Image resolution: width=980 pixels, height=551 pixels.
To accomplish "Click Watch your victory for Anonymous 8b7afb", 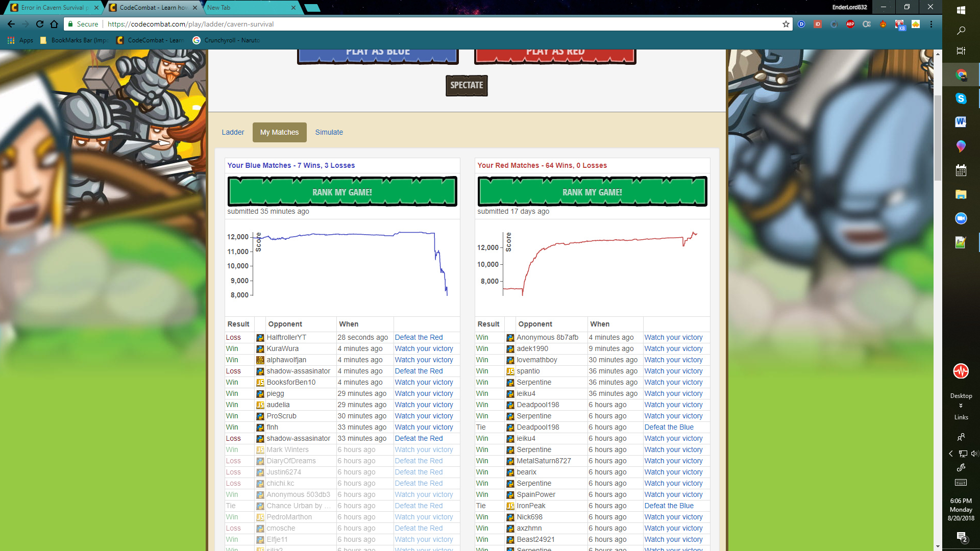I will tap(673, 337).
